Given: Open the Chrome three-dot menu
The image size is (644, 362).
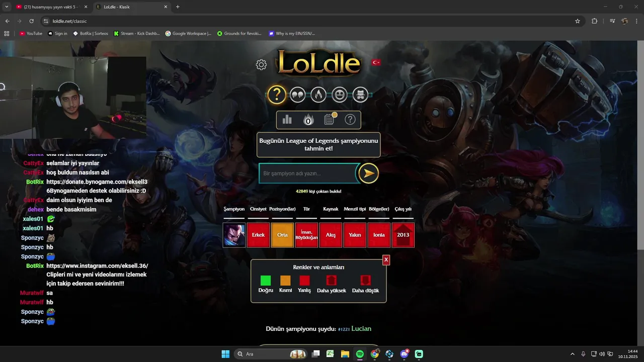Looking at the screenshot, I should coord(636,21).
